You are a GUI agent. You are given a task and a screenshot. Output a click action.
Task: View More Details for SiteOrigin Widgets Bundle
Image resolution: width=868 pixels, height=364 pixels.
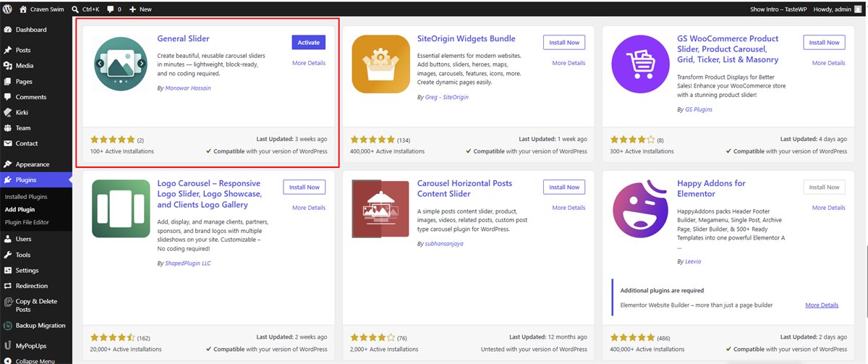(569, 63)
